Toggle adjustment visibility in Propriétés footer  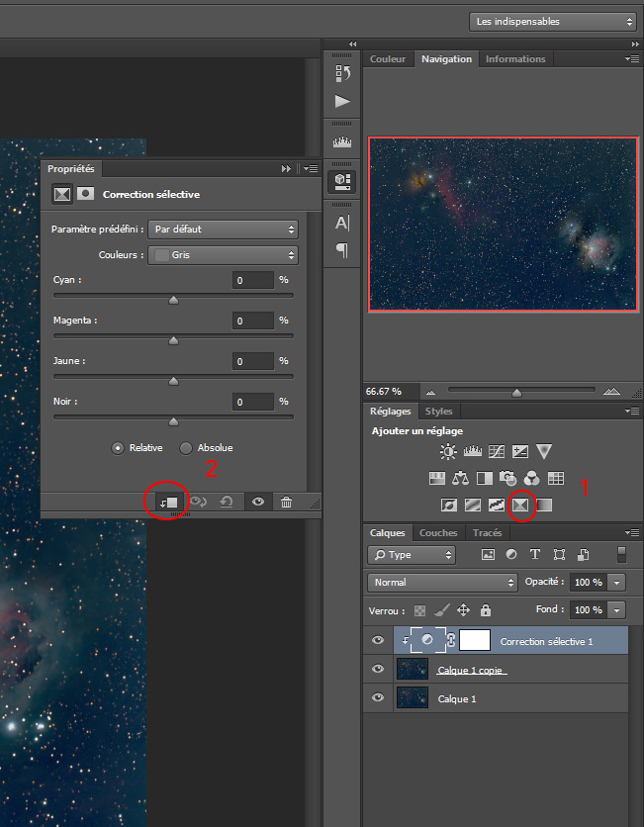coord(258,503)
